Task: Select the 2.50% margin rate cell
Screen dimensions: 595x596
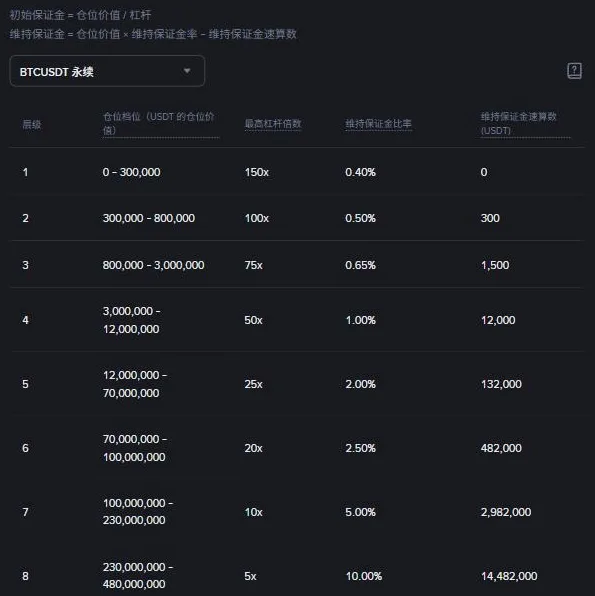Action: pos(360,448)
